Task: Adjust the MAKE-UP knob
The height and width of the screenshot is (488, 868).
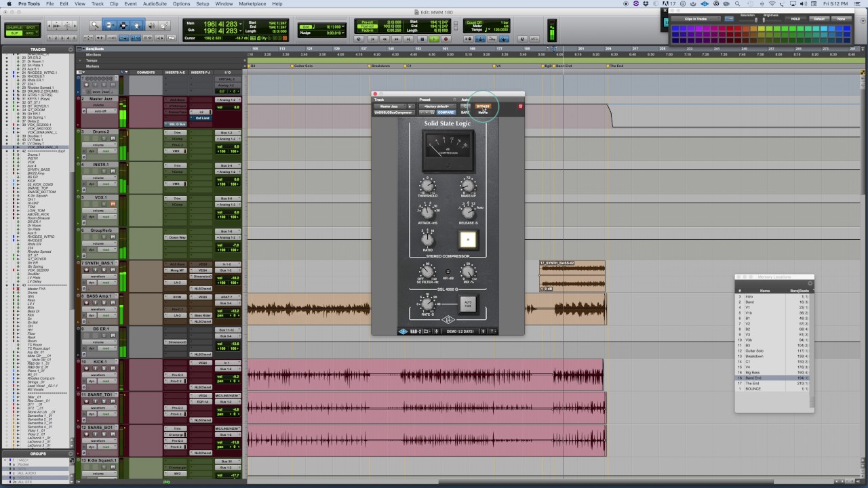Action: point(468,184)
